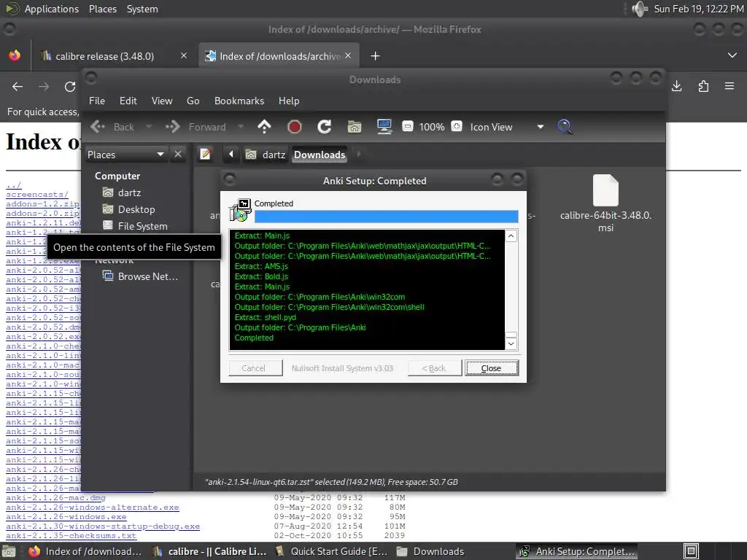
Task: Open the Icon View mode dropdown
Action: (x=506, y=127)
